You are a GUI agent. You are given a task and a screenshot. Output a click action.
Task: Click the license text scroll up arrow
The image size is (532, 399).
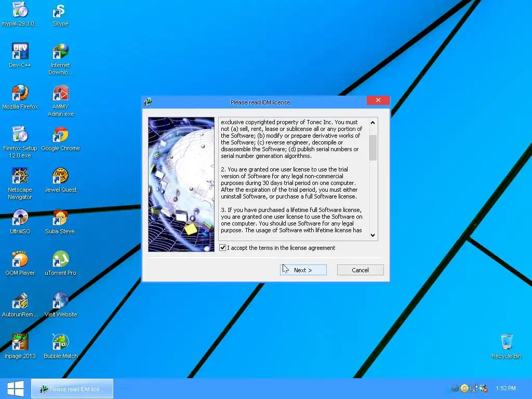373,123
